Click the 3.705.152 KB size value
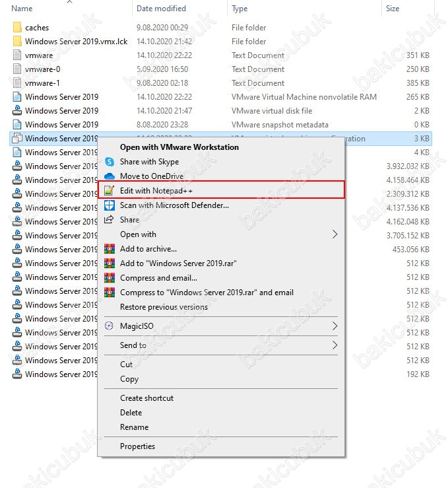 pos(408,236)
